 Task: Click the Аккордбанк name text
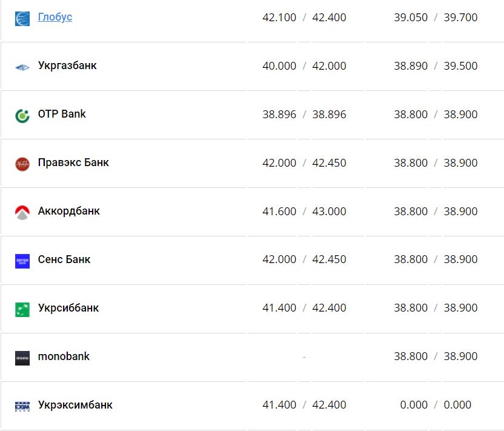pos(69,211)
